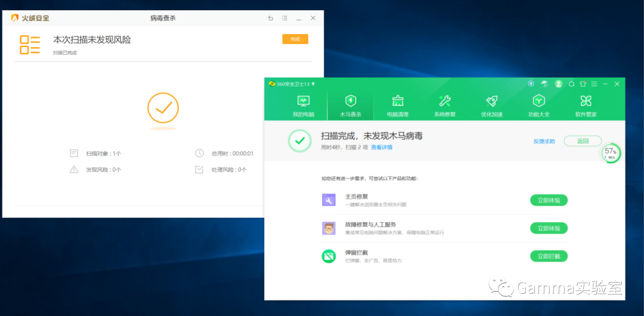Go to 系统修复 tab

(x=445, y=106)
